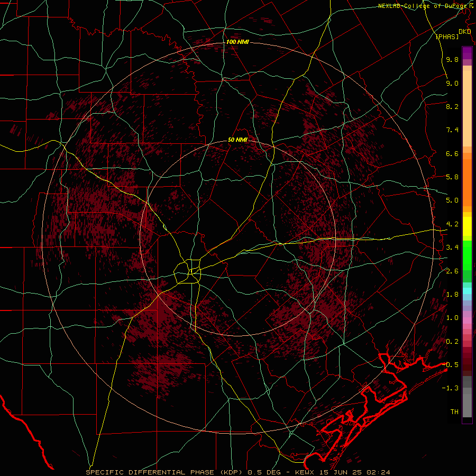Click the 1.8 scale value
This screenshot has height=476, width=476.
pyautogui.click(x=452, y=295)
